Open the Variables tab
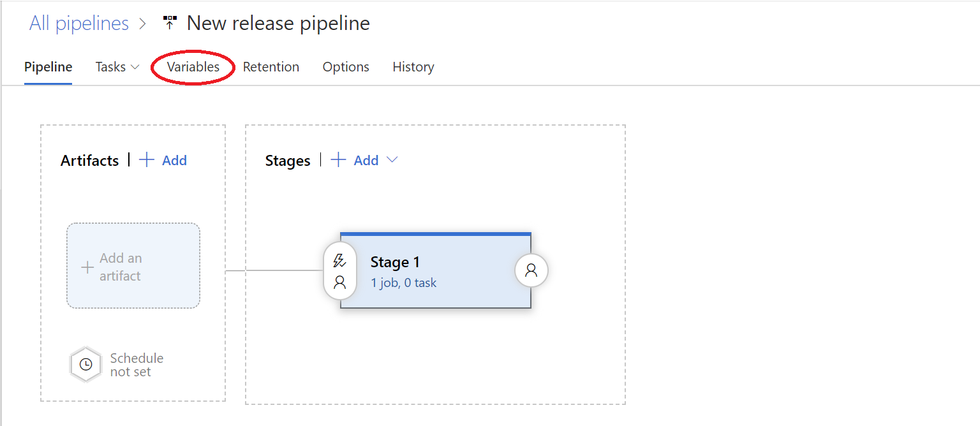 pos(193,67)
